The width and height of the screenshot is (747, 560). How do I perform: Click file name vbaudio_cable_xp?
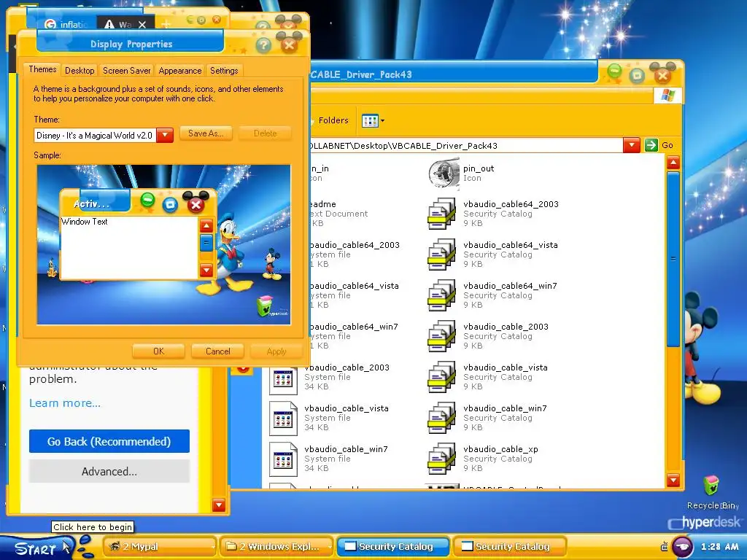[x=500, y=449]
